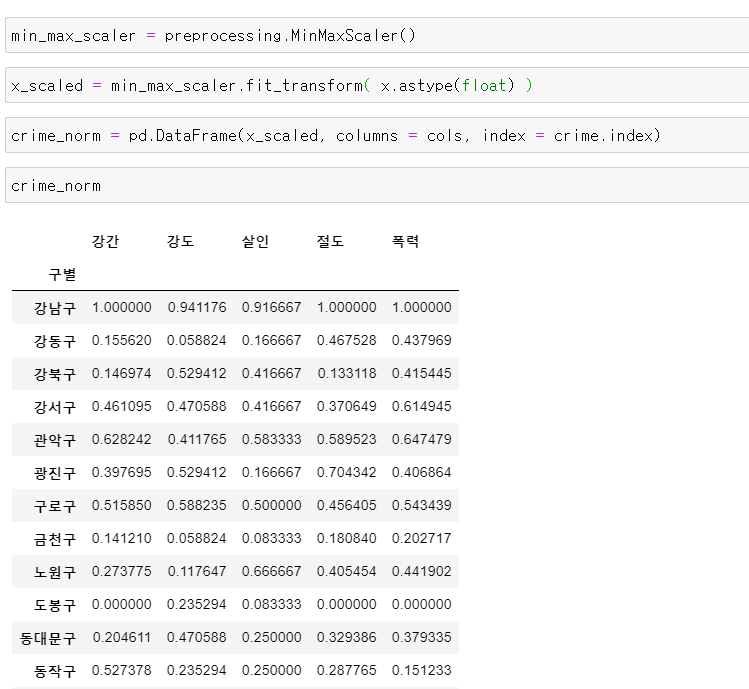This screenshot has height=689, width=749.
Task: Click value 0.379335 in 동대문구 row
Action: [x=422, y=637]
